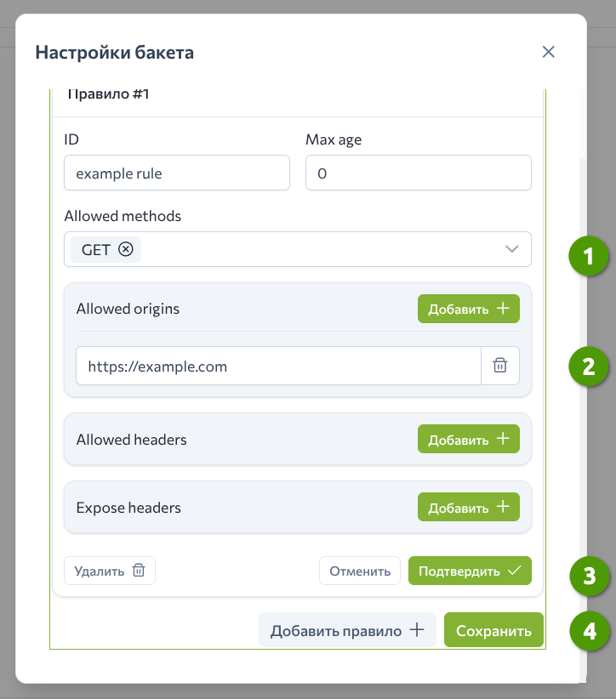
Task: Close the bucket settings dialog
Action: coord(549,52)
